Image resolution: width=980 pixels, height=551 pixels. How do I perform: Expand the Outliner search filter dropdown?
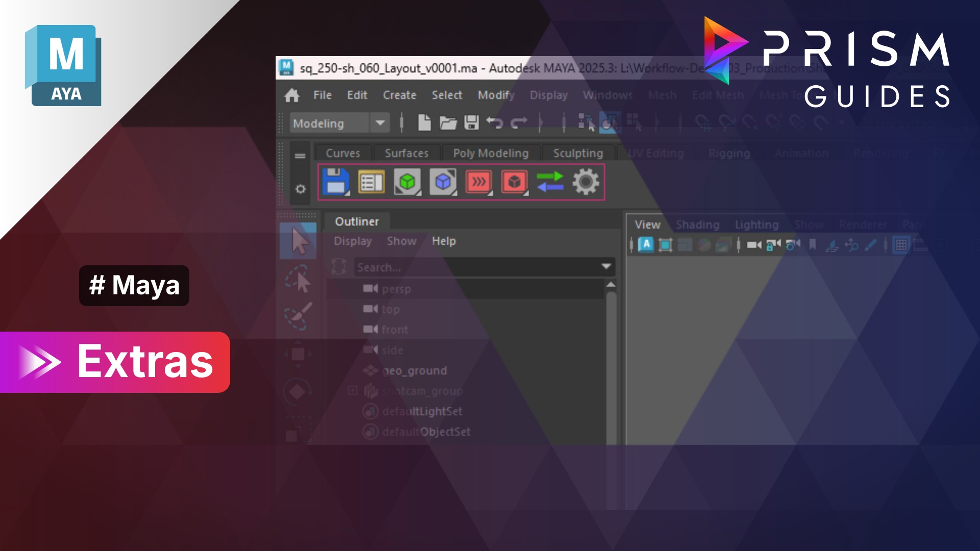pyautogui.click(x=606, y=266)
